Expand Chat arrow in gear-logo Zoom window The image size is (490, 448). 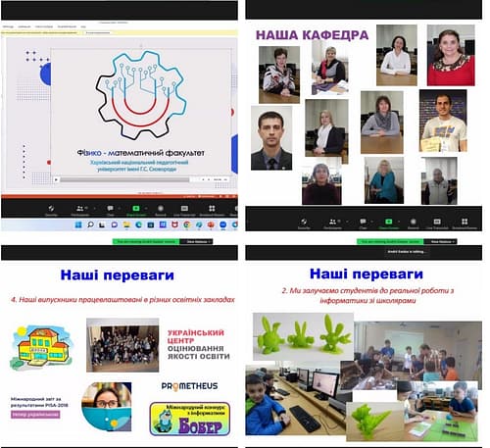120,208
